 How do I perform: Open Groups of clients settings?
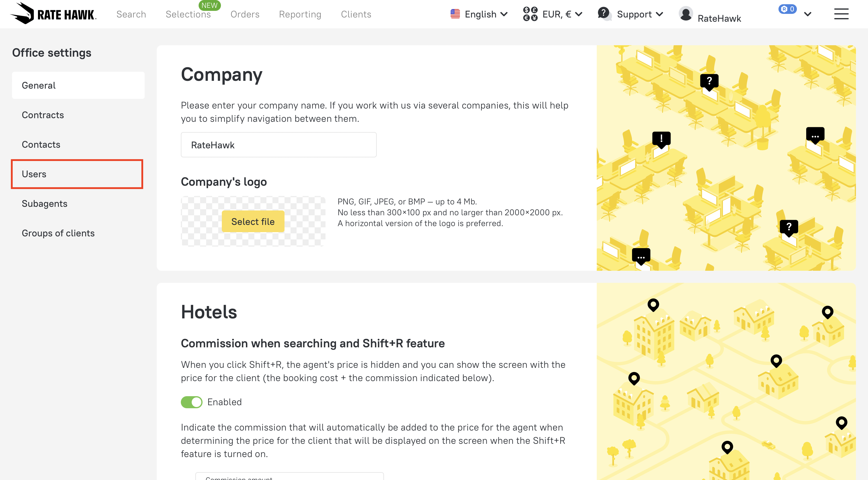[x=58, y=233]
